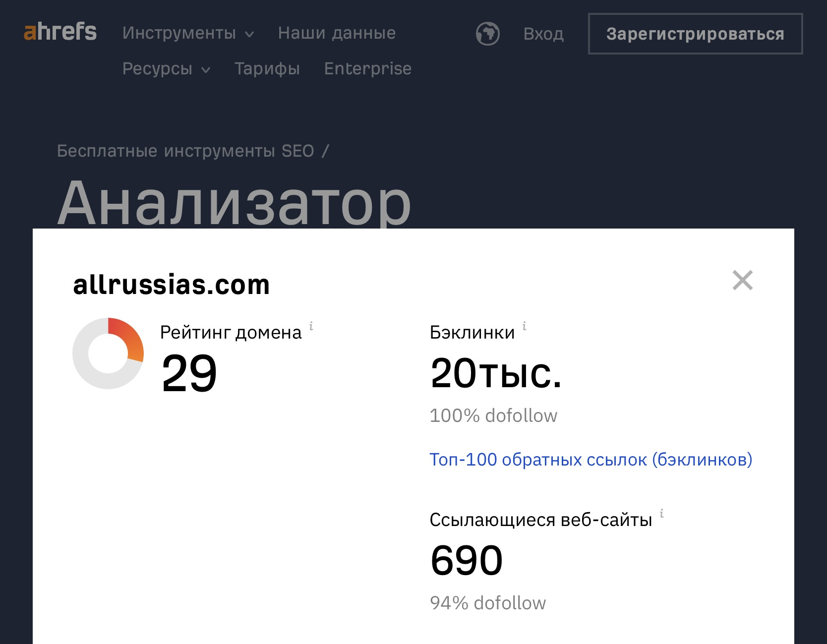827x644 pixels.
Task: Expand the Инструменты dropdown menu
Action: 188,33
